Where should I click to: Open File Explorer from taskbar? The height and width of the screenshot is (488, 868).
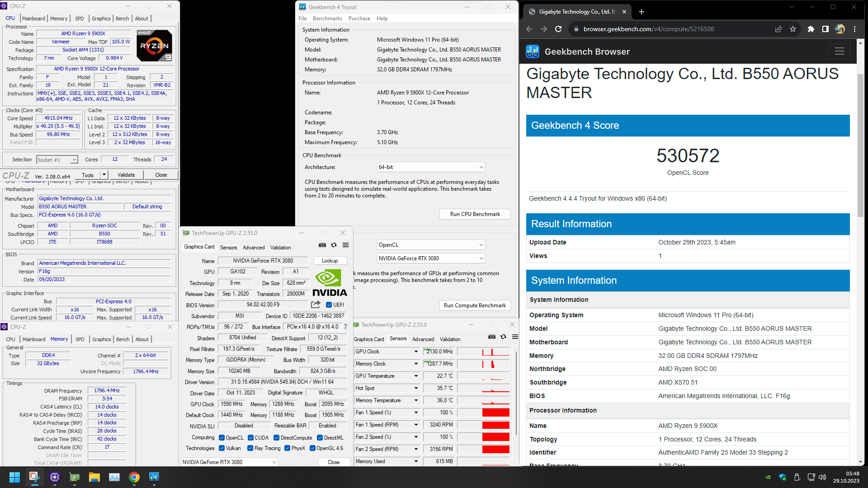[x=94, y=477]
